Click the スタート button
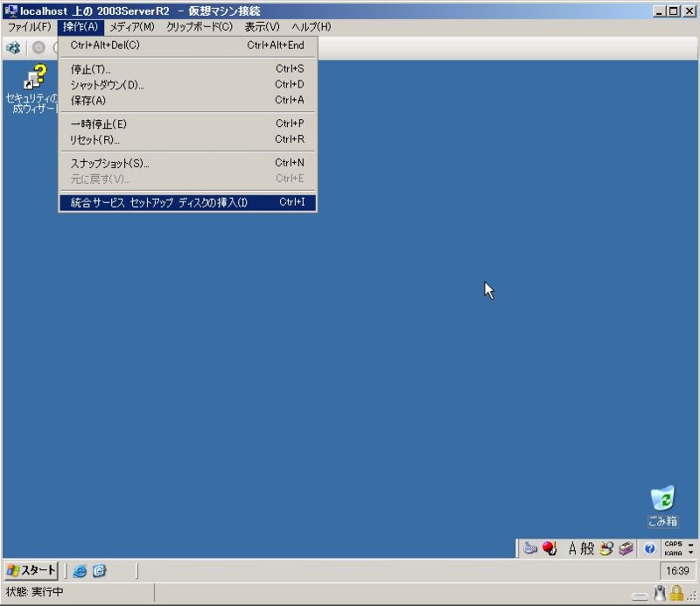The image size is (700, 606). click(29, 569)
